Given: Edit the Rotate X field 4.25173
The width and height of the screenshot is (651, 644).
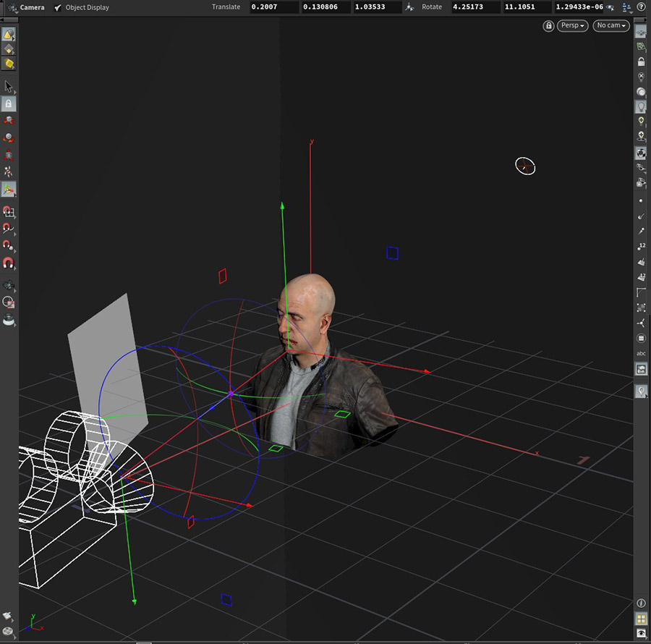Looking at the screenshot, I should click(476, 7).
